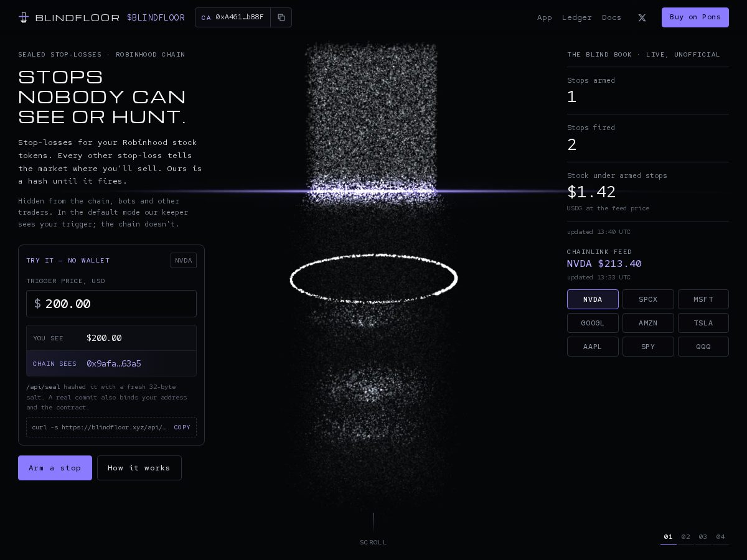Click the CHAIN SEES hash 0x9afa…63a5

(114, 363)
